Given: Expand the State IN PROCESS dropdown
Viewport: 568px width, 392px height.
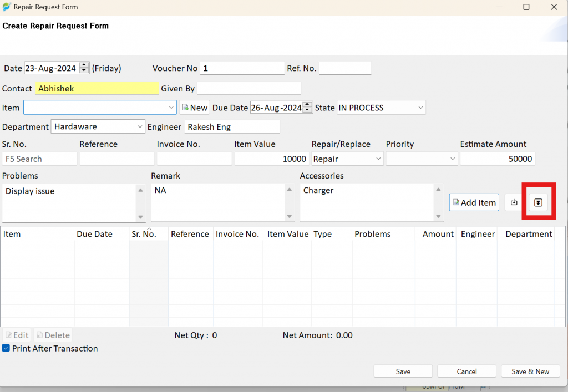Looking at the screenshot, I should 420,108.
